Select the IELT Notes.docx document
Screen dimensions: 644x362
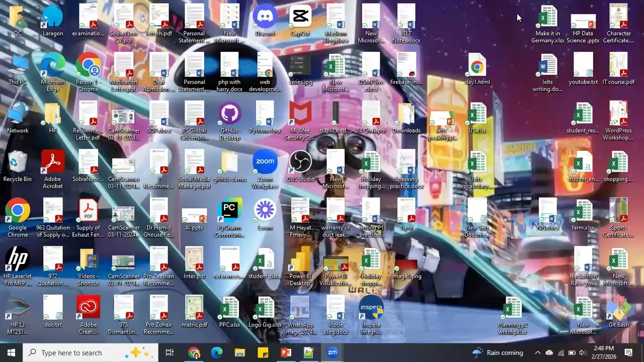[x=406, y=25]
